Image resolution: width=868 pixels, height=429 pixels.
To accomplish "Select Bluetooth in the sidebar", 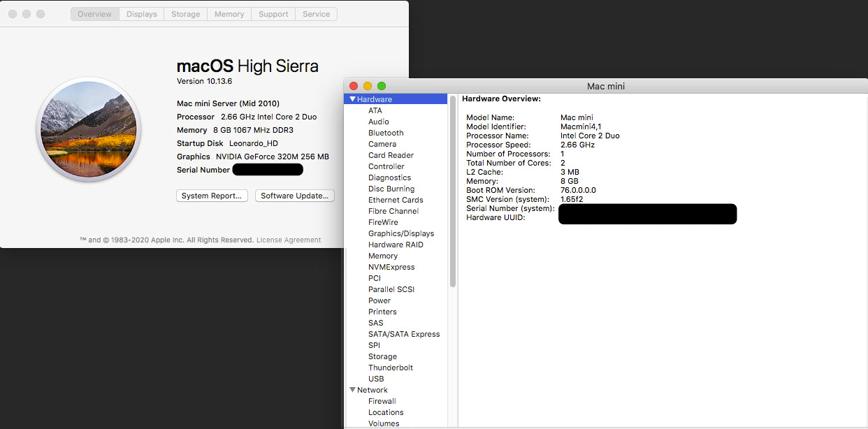I will click(386, 133).
